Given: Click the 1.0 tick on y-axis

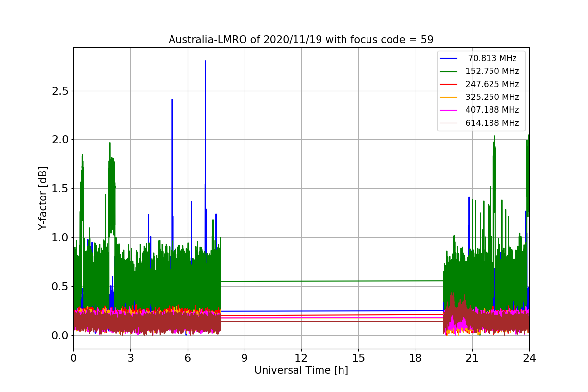Looking at the screenshot, I should click(61, 238).
